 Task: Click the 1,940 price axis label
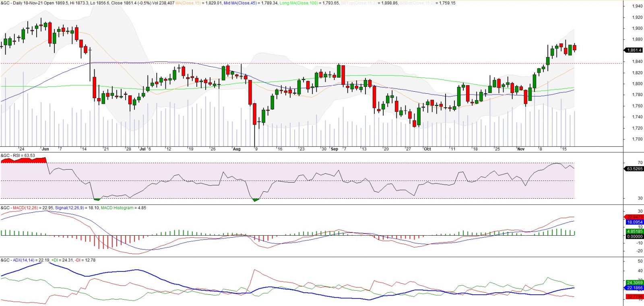tap(637, 6)
